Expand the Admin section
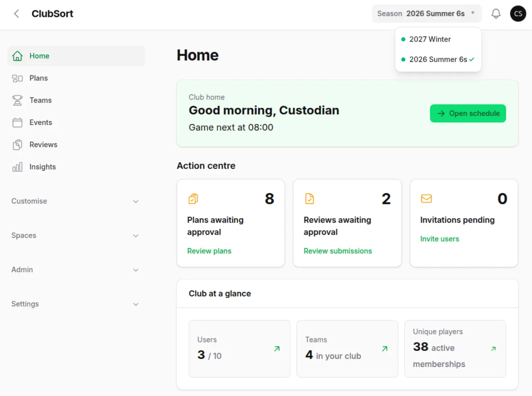The width and height of the screenshot is (532, 396). point(76,270)
